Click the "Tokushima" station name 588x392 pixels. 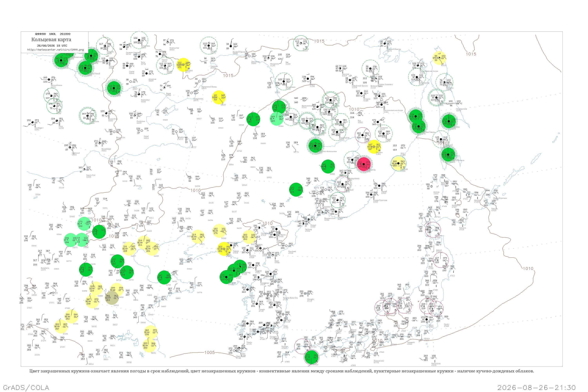(361, 350)
